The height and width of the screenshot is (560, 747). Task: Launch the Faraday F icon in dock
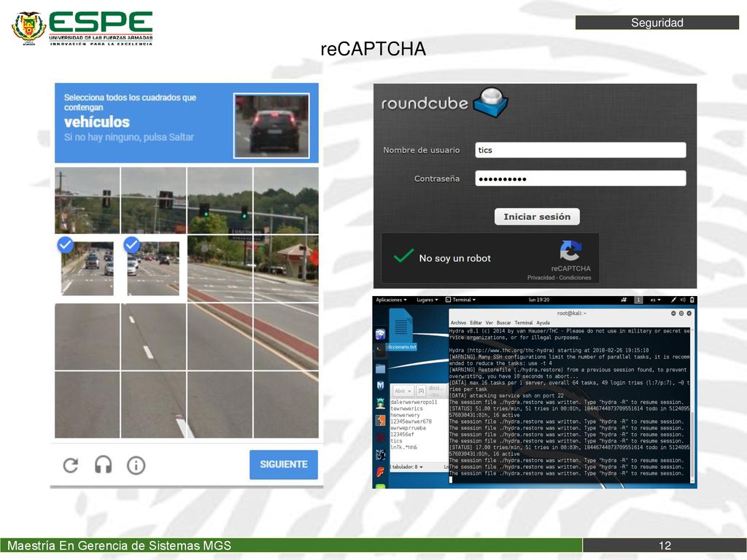point(380,472)
